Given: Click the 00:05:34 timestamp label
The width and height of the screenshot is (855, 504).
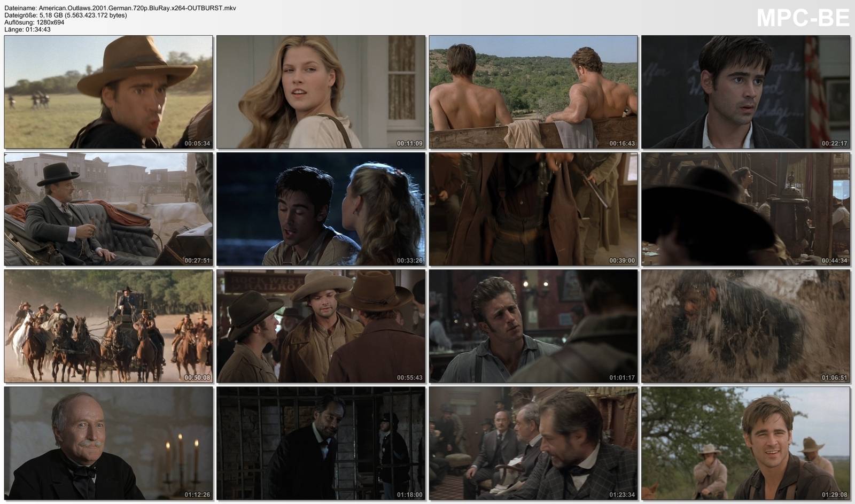Looking at the screenshot, I should 197,143.
